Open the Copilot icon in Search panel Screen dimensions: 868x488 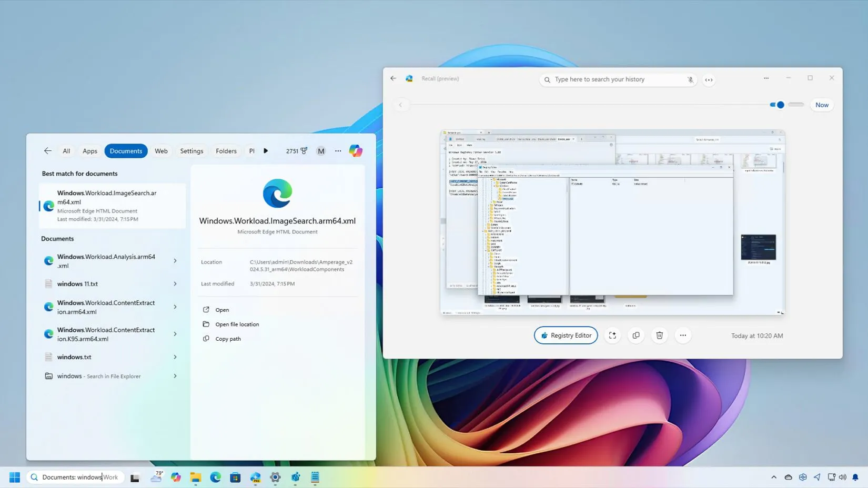point(356,151)
